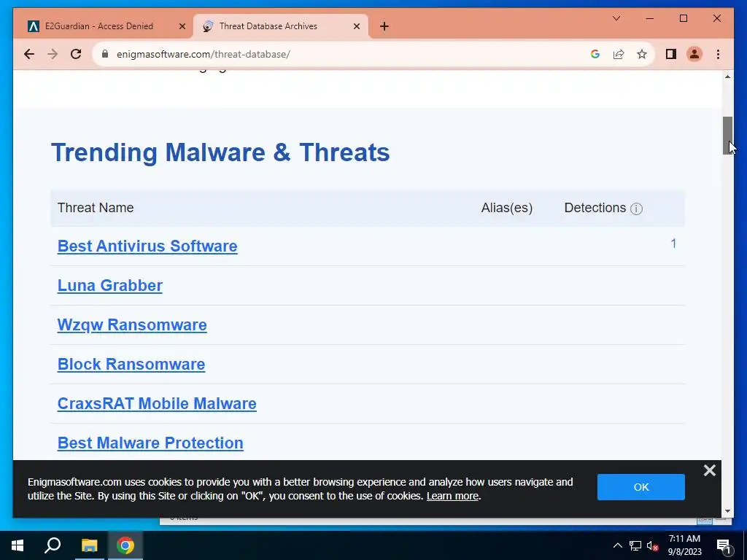Click the Detections info icon
This screenshot has height=560, width=747.
[x=636, y=209]
